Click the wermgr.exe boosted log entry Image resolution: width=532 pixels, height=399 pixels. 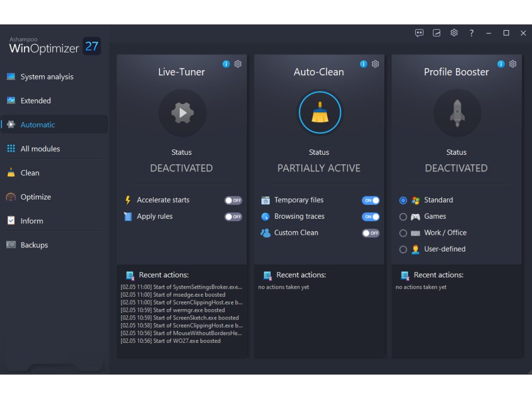point(172,310)
